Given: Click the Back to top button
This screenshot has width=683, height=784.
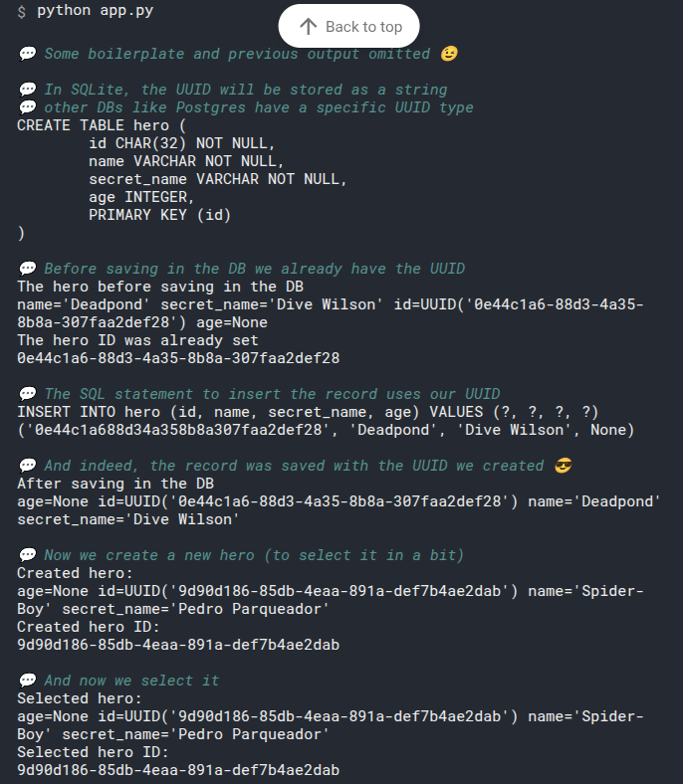Looking at the screenshot, I should [348, 27].
